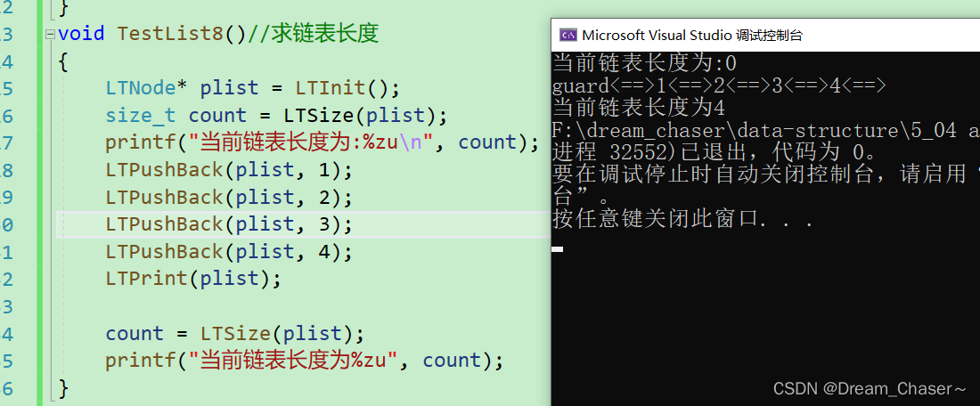Click the console window icon in title bar

(568, 36)
